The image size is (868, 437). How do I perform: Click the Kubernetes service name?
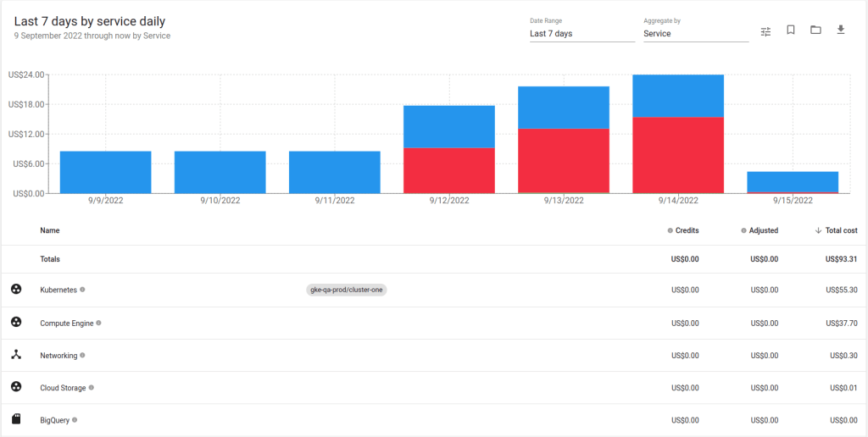[x=58, y=290]
